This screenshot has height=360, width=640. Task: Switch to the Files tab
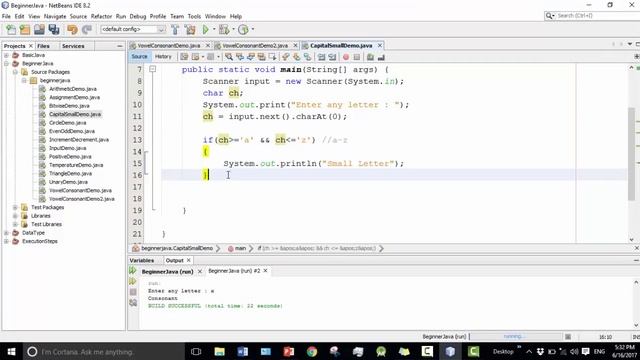click(x=43, y=46)
